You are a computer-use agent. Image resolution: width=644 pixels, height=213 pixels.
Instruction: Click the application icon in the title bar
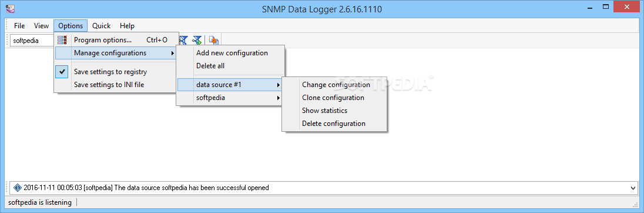(x=10, y=8)
